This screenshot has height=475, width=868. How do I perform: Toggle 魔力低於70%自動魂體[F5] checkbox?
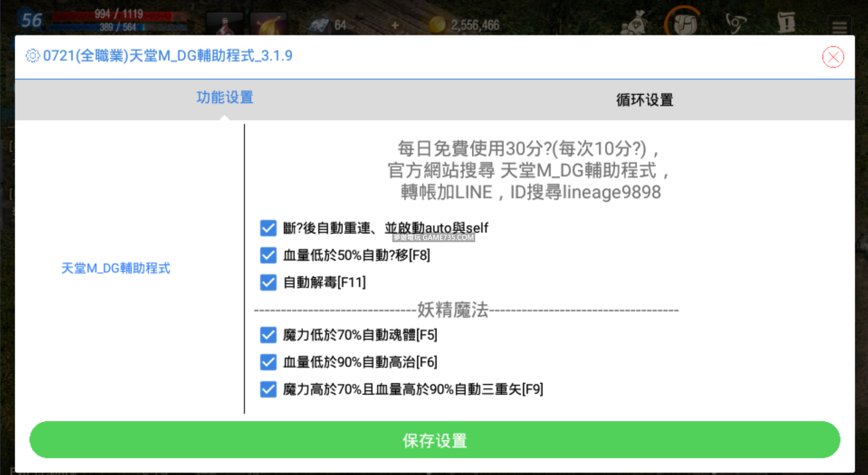268,335
